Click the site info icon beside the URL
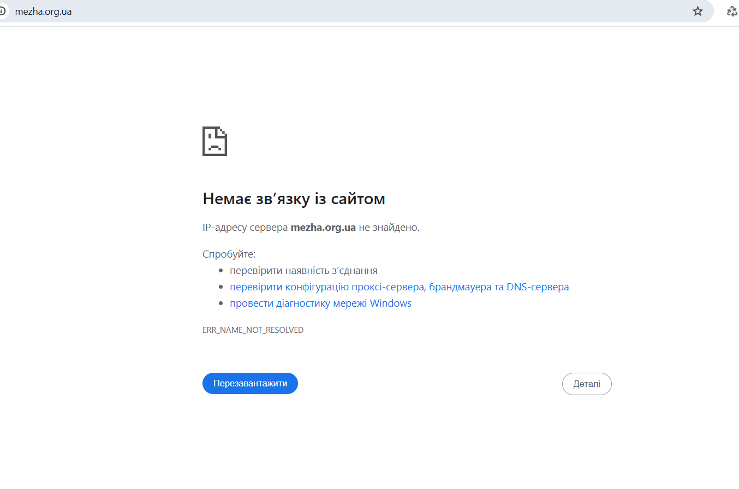 [x=3, y=11]
